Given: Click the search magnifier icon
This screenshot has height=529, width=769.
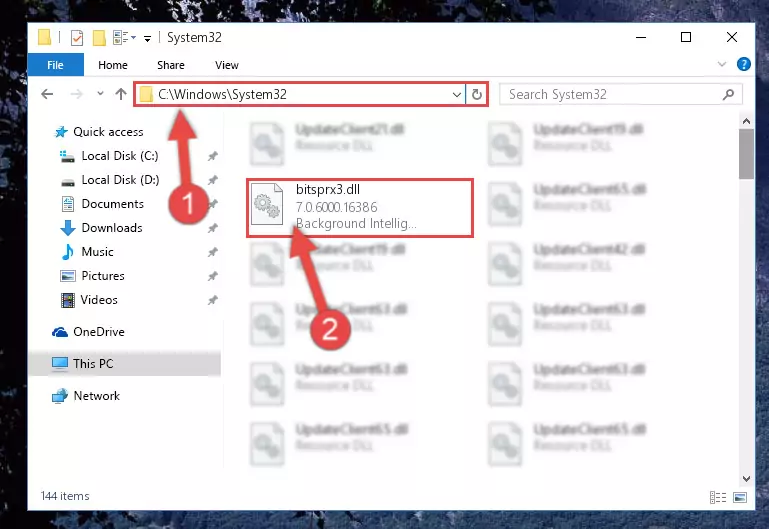Looking at the screenshot, I should 728,94.
